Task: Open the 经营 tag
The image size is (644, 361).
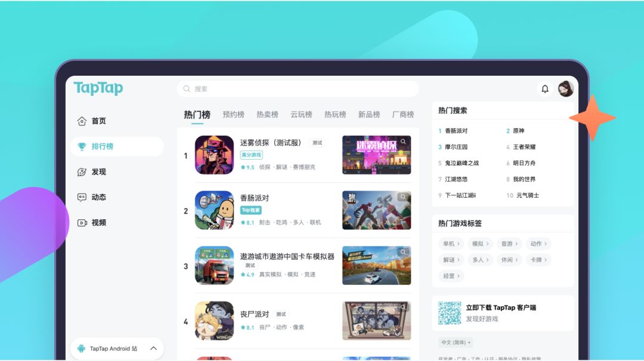Action: 451,276
